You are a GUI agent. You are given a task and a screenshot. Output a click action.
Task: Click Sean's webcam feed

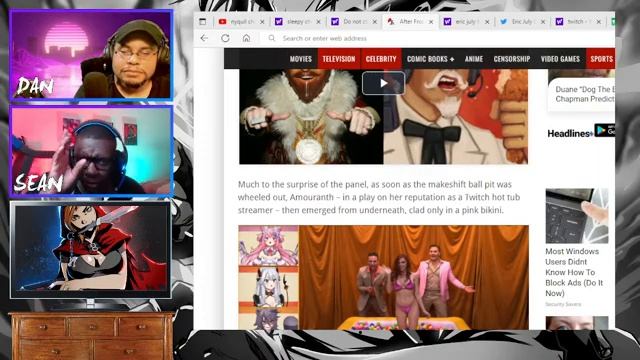(91, 151)
